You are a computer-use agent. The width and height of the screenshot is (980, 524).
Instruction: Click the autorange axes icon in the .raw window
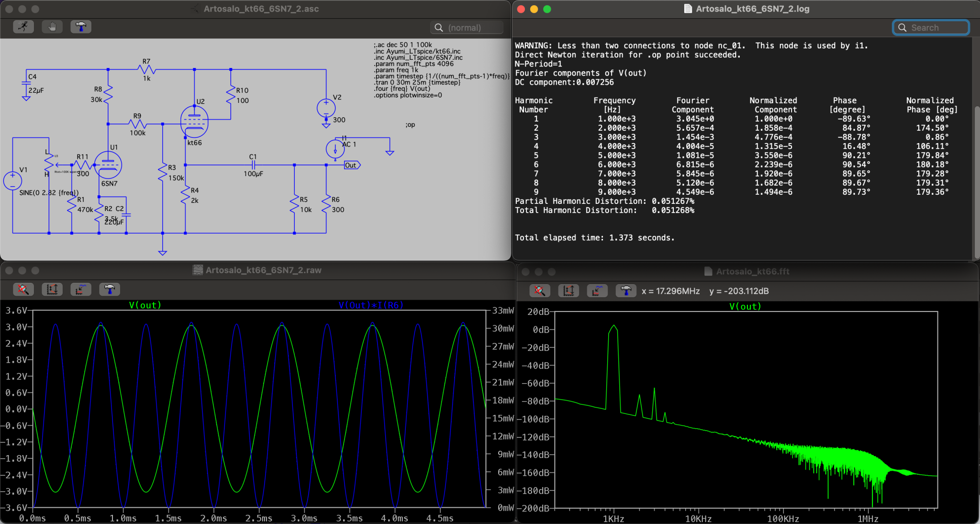tap(52, 289)
